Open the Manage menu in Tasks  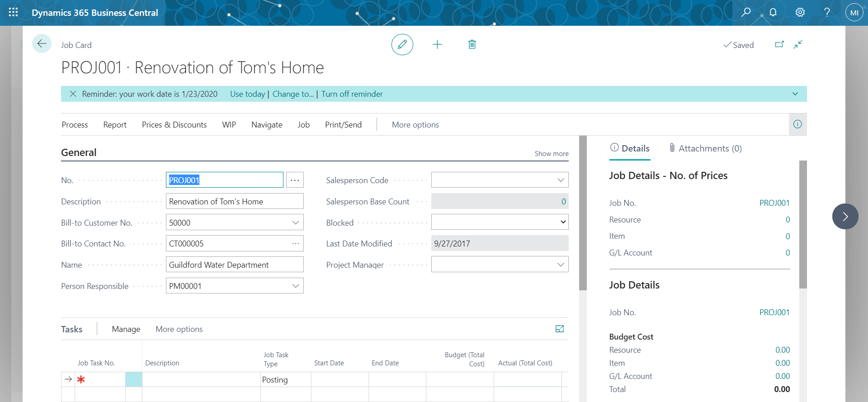point(126,329)
